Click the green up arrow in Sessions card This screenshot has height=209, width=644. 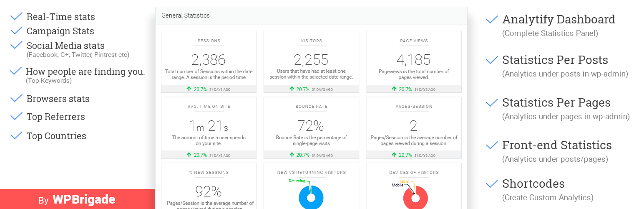tap(189, 89)
